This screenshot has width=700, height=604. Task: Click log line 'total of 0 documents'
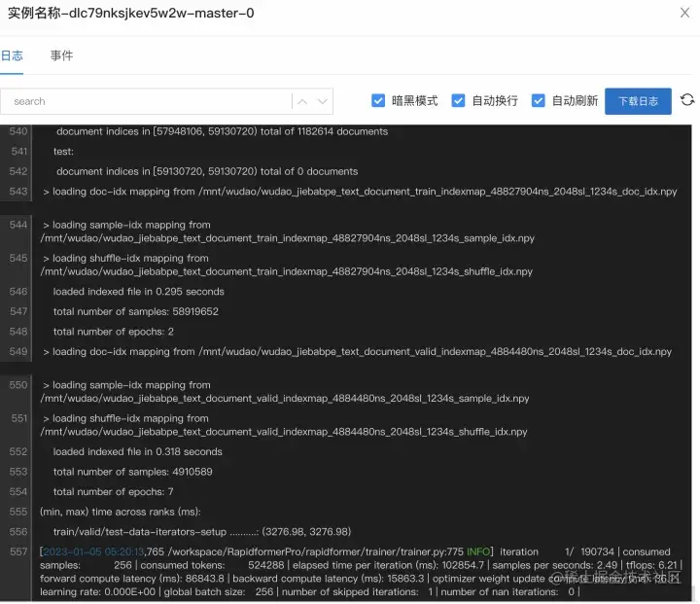207,171
